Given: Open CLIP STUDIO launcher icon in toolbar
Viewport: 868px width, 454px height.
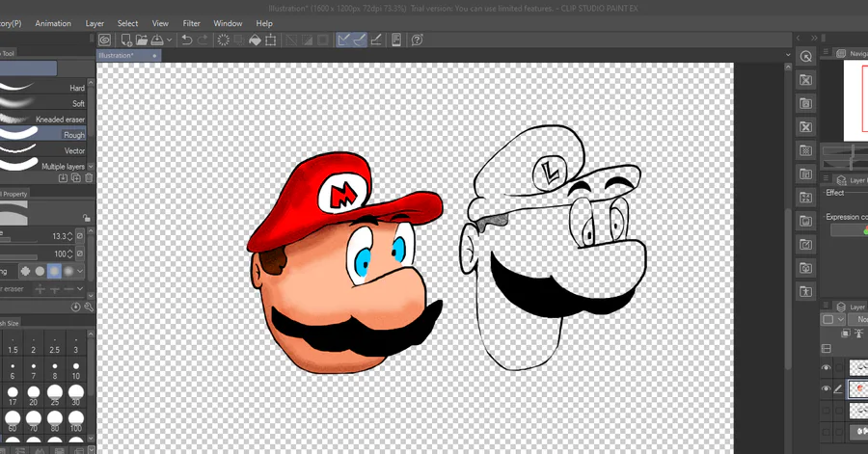Looking at the screenshot, I should 104,40.
